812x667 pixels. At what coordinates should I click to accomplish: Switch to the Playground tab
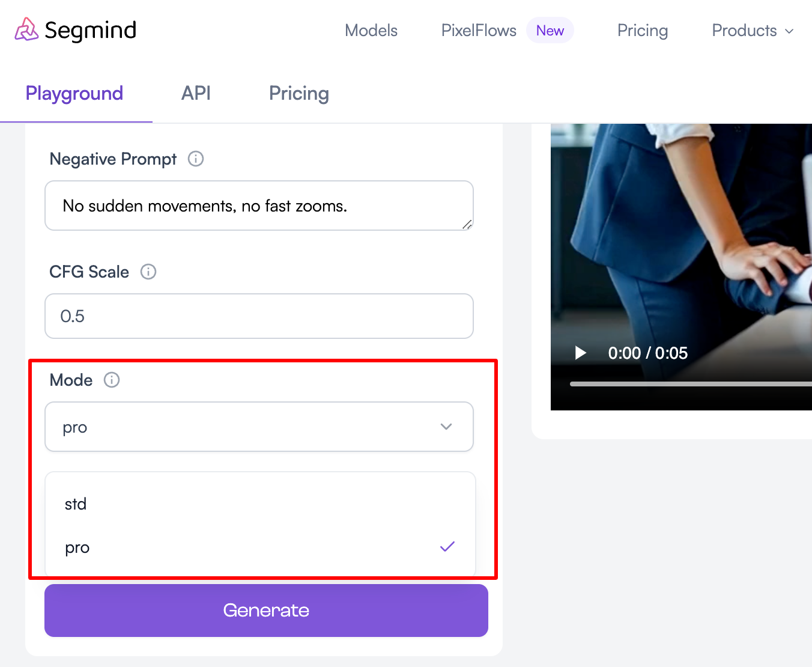pos(74,93)
